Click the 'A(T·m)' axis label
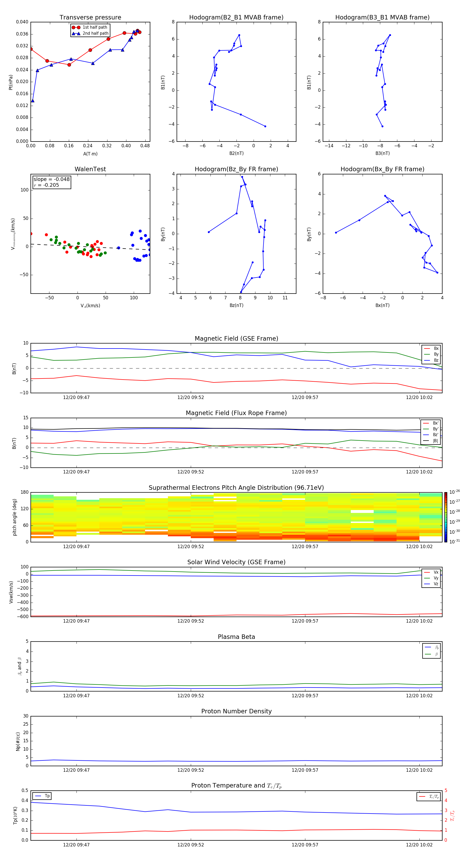Image resolution: width=473 pixels, height=868 pixels. tap(90, 154)
